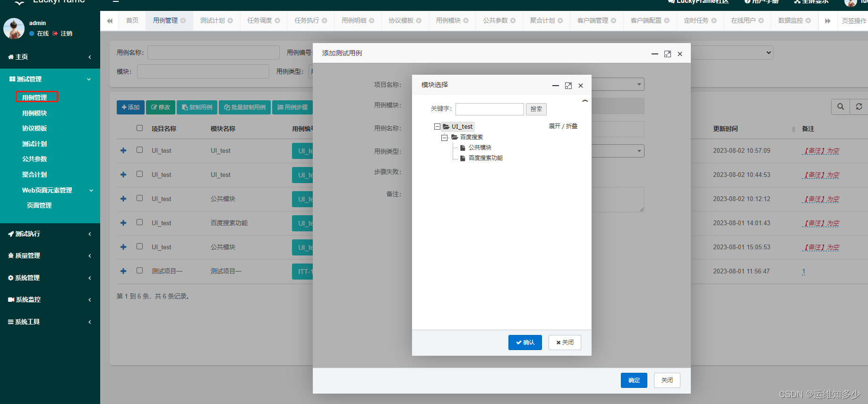Close the 添加测试用例 dialog with the x
The height and width of the screenshot is (404, 868).
point(680,54)
